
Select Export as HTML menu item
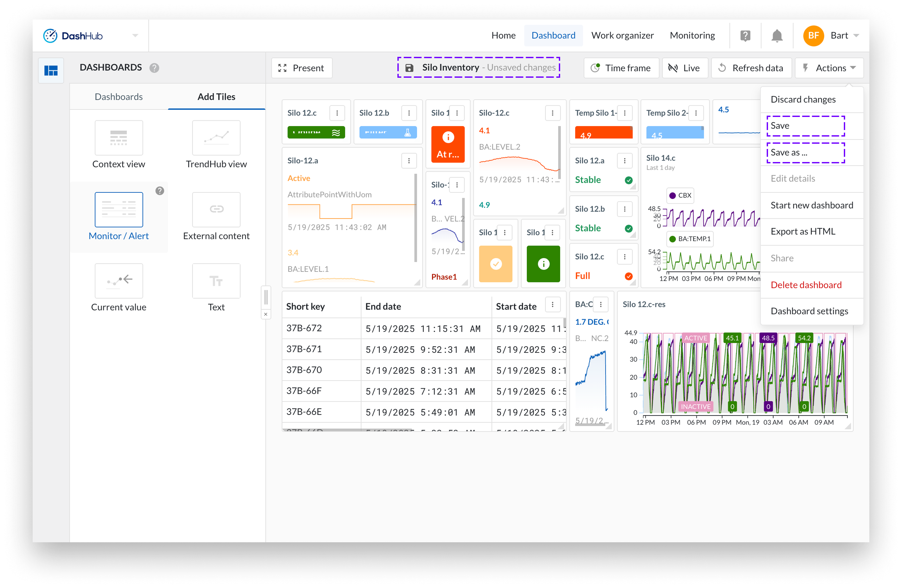coord(803,232)
